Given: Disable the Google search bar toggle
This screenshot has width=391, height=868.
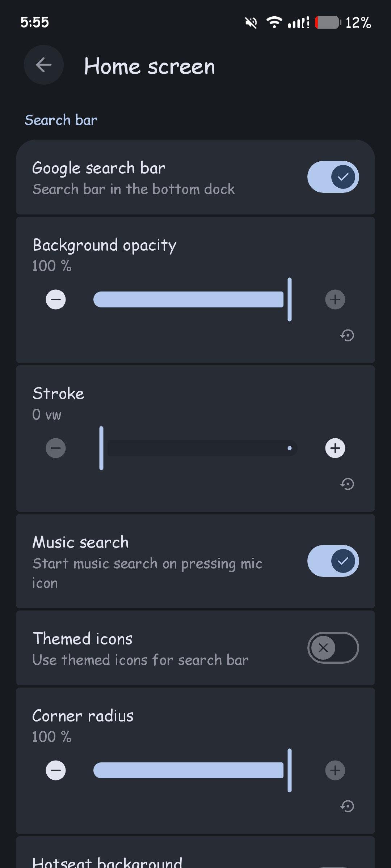Looking at the screenshot, I should (x=333, y=177).
